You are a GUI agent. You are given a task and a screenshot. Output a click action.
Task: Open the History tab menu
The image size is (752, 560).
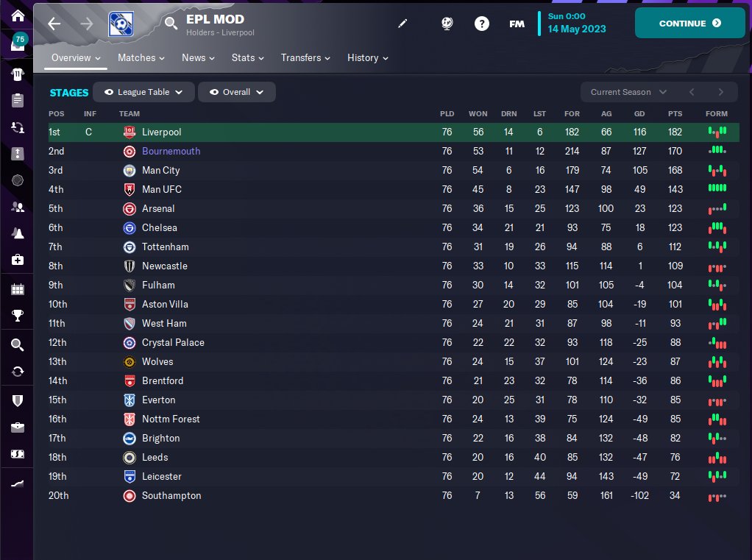click(x=367, y=58)
